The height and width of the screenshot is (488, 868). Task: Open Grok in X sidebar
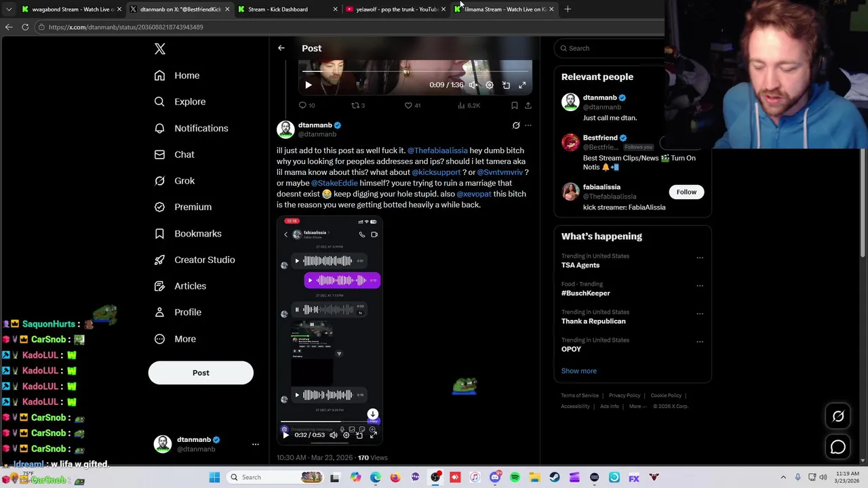tap(174, 181)
